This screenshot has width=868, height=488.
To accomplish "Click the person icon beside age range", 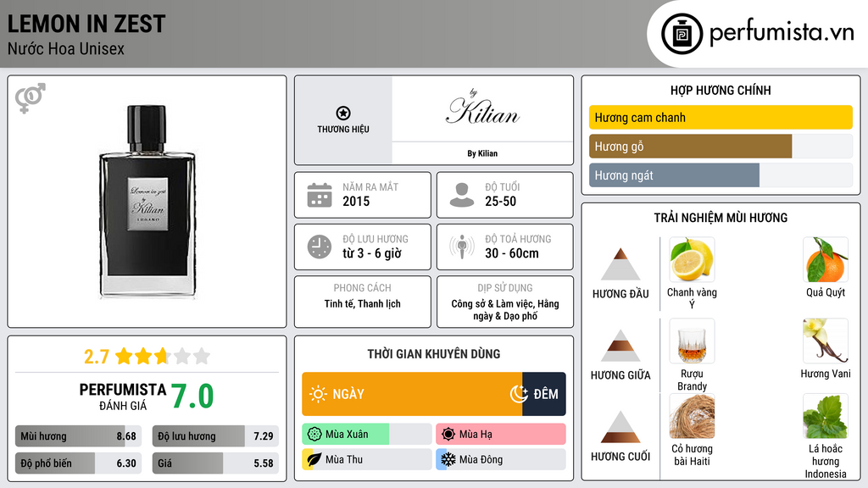I will pyautogui.click(x=462, y=195).
